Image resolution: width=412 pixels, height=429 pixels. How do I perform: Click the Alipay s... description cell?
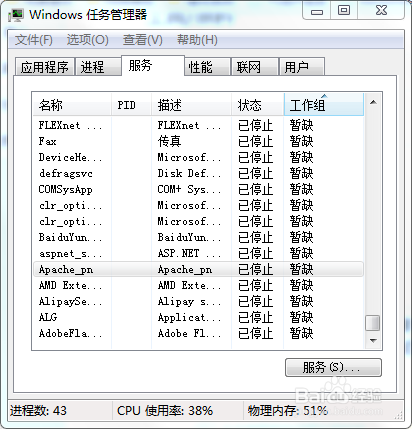(189, 301)
